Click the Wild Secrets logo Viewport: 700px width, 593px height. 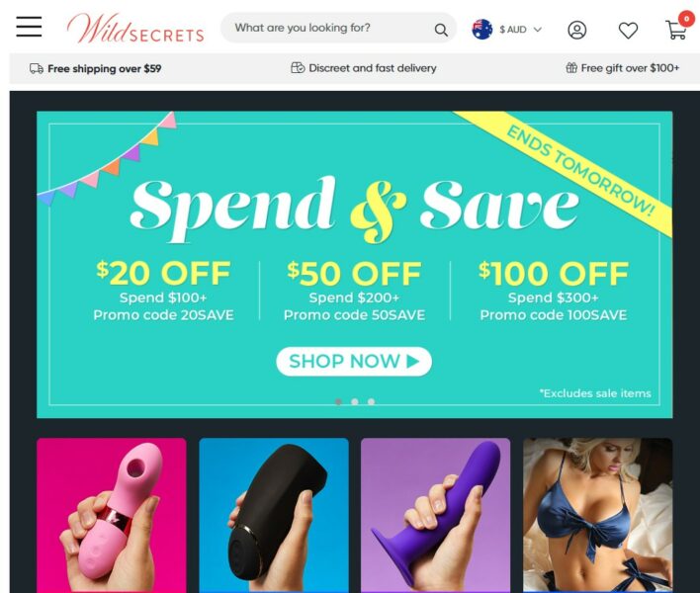(135, 29)
